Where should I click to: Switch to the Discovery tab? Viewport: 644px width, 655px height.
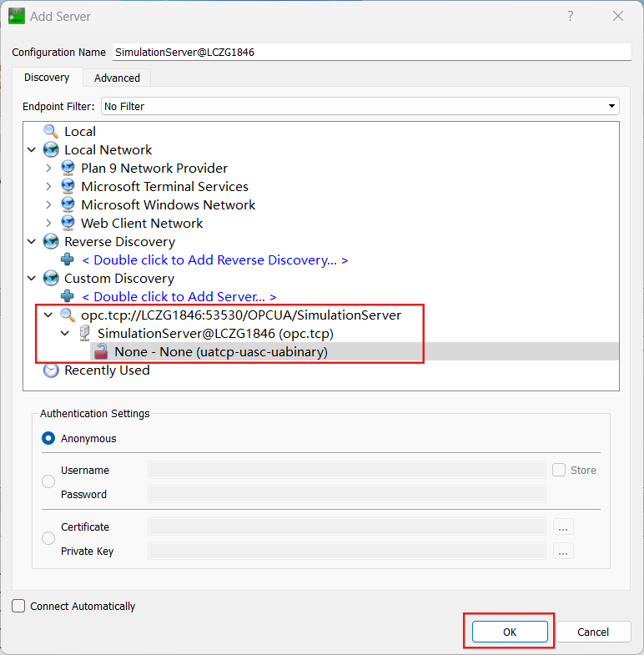[47, 78]
